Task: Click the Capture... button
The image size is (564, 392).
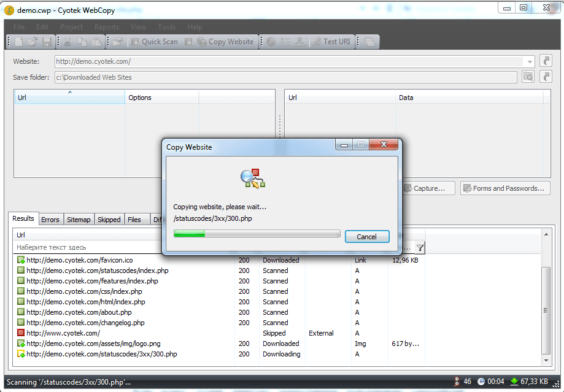Action: [x=428, y=188]
